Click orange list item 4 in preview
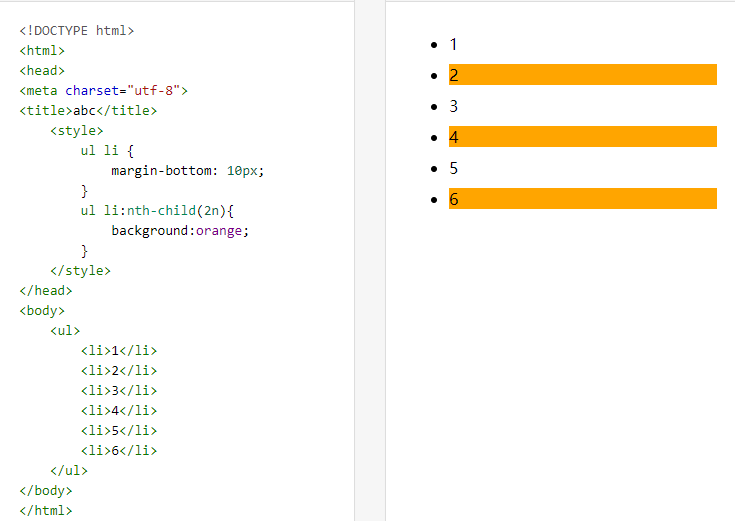Viewport: 735px width, 521px height. coord(583,136)
